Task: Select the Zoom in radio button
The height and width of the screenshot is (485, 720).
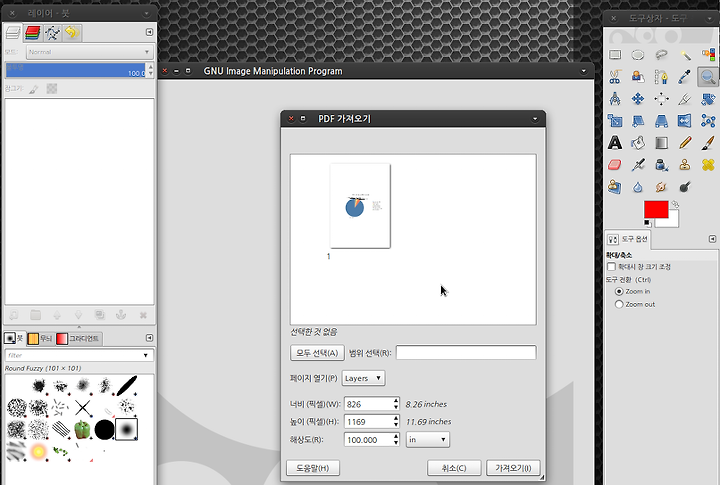Action: 619,292
